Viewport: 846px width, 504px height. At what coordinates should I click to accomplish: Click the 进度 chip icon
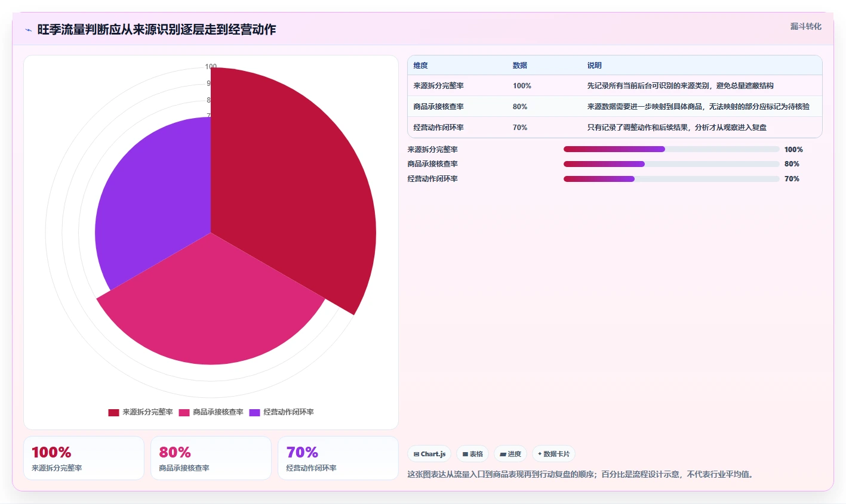point(503,454)
